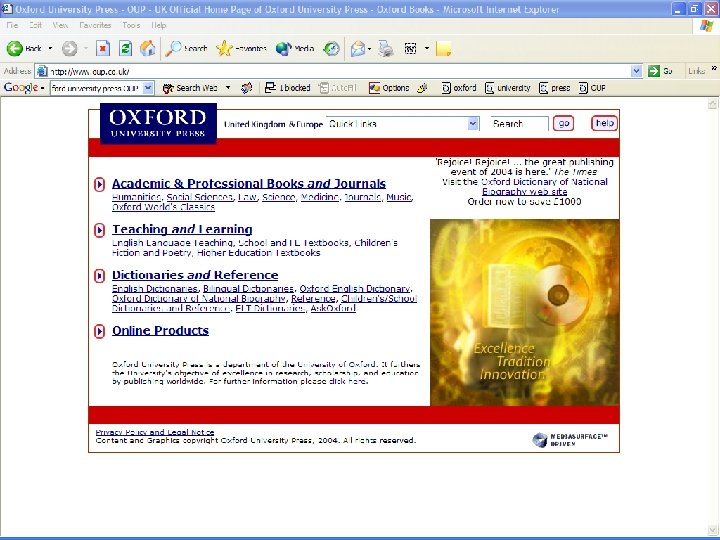The image size is (720, 540).
Task: Find the word 'press' on page
Action: click(x=555, y=88)
